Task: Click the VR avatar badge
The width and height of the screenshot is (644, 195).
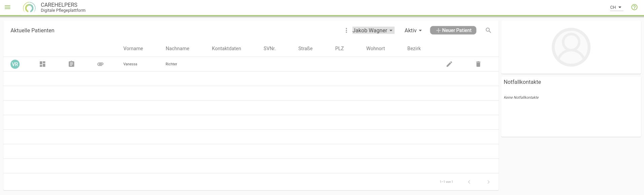Action: pos(15,64)
